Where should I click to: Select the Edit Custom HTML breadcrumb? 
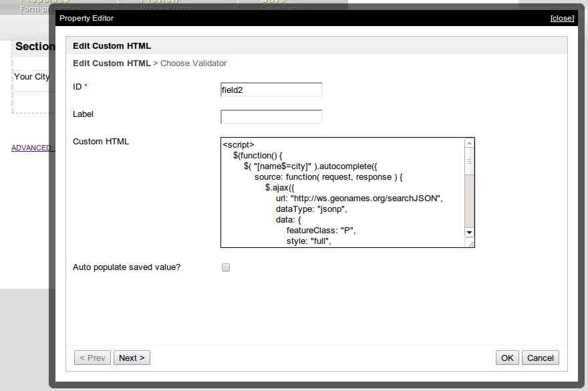point(112,63)
